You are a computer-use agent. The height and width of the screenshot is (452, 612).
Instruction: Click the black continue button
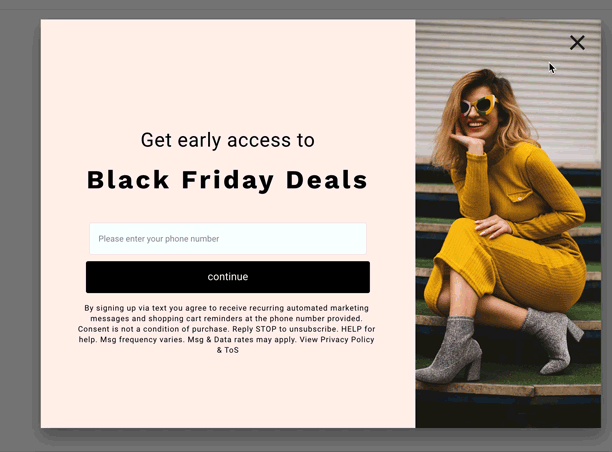(x=228, y=277)
